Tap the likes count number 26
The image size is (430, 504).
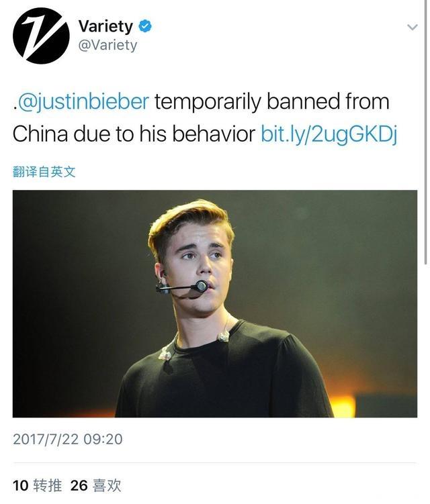(79, 485)
